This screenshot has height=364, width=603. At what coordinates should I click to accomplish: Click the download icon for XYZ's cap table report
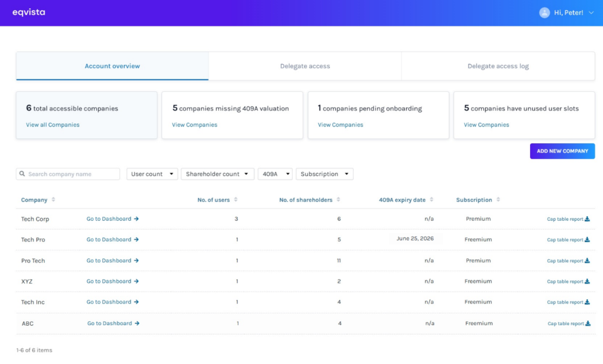coord(587,281)
